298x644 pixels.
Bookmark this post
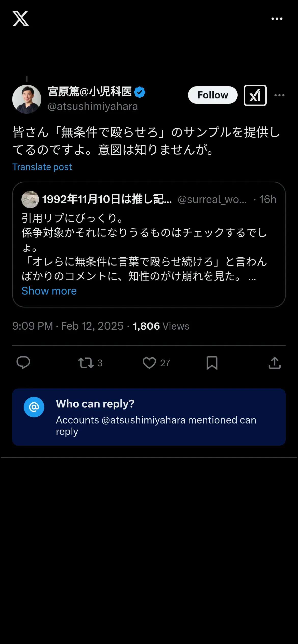[x=212, y=363]
